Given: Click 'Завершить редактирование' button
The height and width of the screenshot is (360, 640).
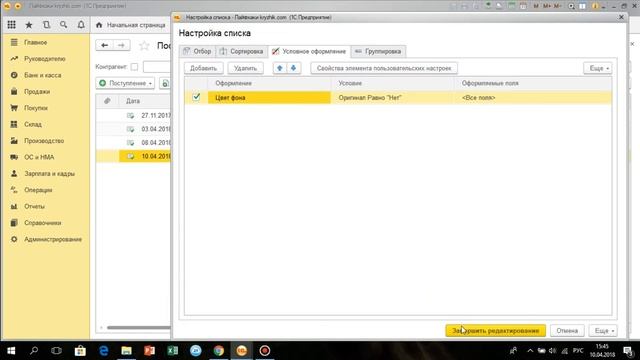Looking at the screenshot, I should (x=496, y=331).
